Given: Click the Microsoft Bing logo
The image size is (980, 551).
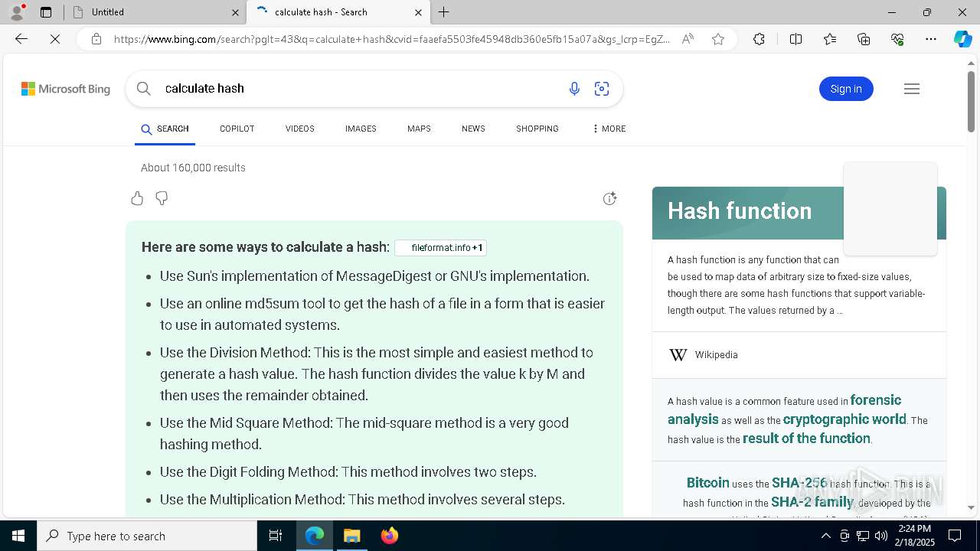Looking at the screenshot, I should tap(66, 89).
